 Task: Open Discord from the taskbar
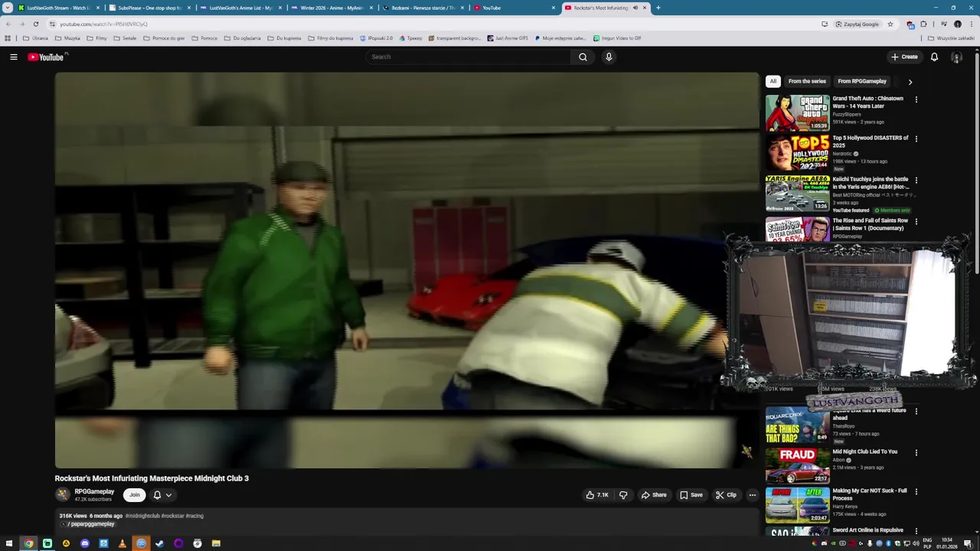point(85,543)
